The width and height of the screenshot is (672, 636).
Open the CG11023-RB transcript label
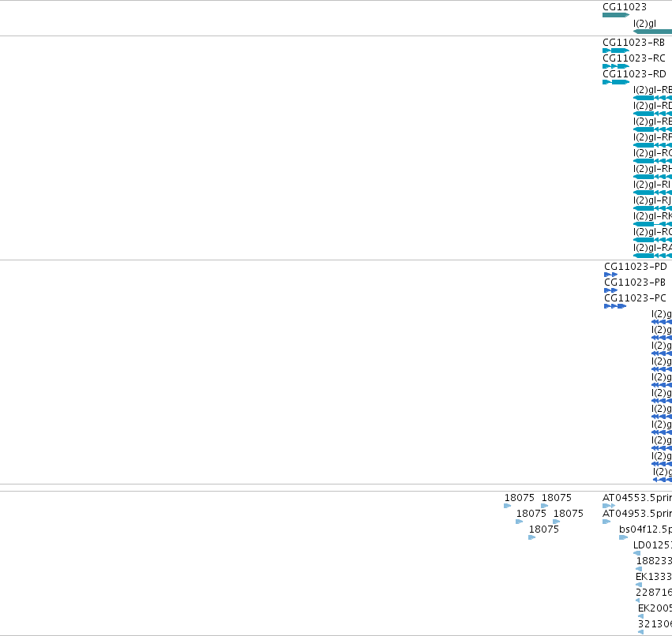coord(633,43)
